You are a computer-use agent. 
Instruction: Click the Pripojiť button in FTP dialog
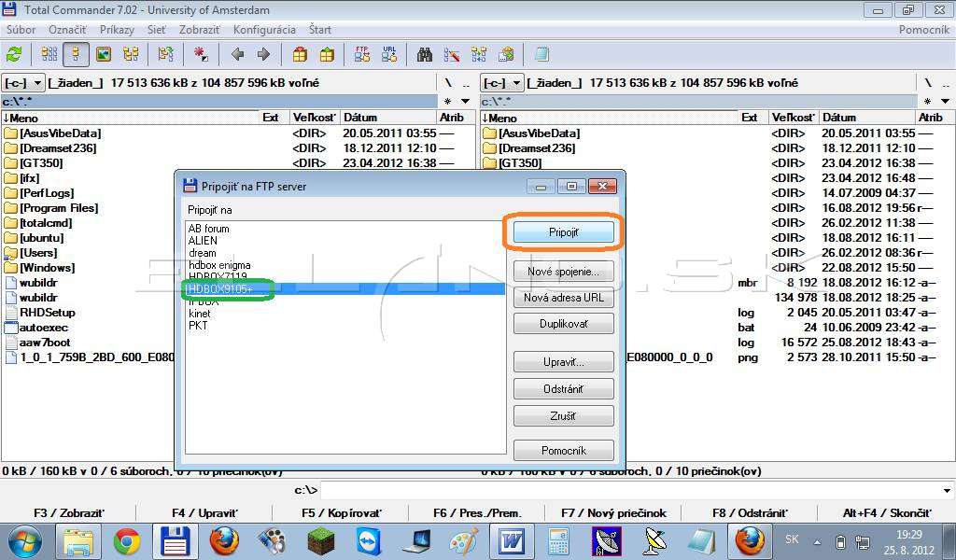pos(563,232)
